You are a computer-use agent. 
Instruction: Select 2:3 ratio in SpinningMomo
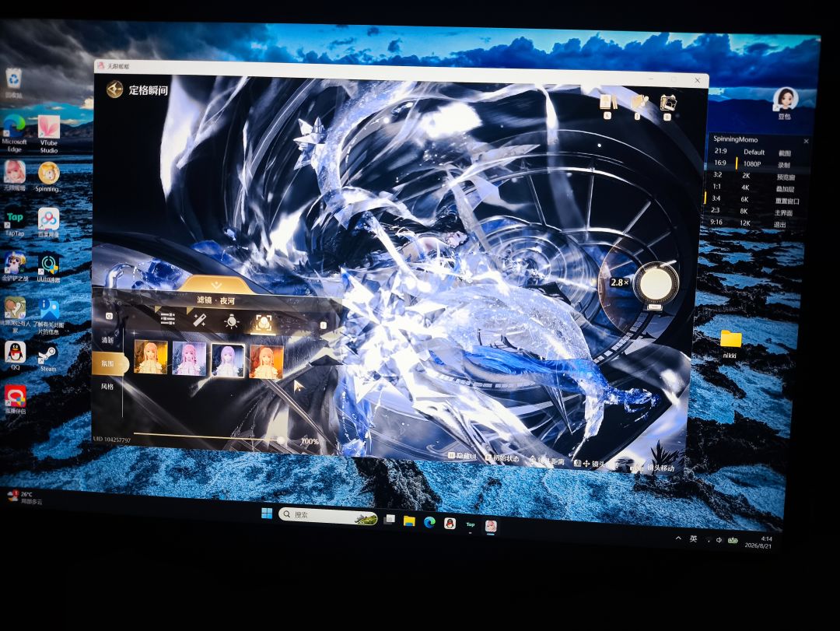point(716,210)
